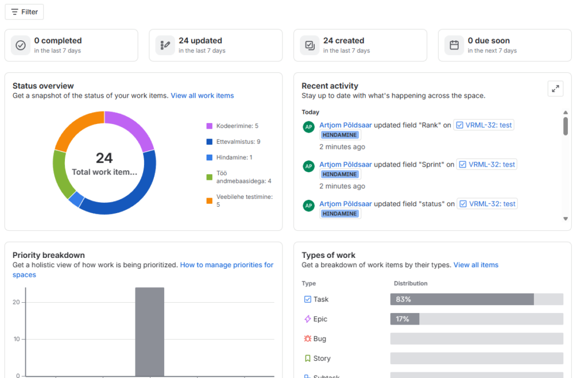Viewport: 588px width, 378px height.
Task: Open the Filter button
Action: pos(24,12)
